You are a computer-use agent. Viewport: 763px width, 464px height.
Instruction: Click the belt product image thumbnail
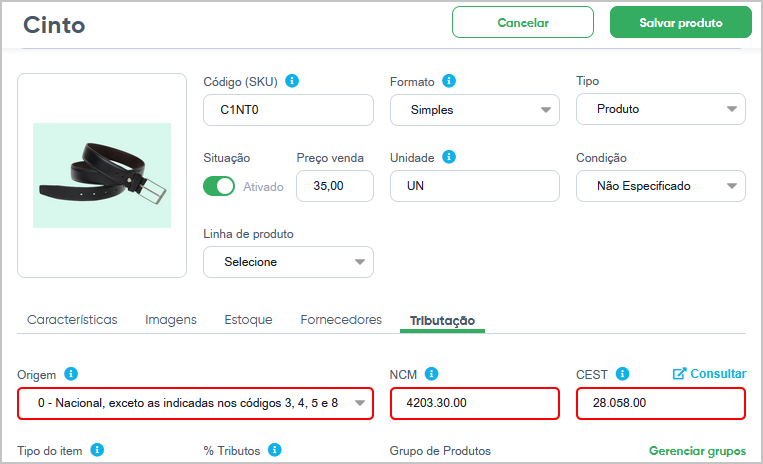tap(102, 175)
